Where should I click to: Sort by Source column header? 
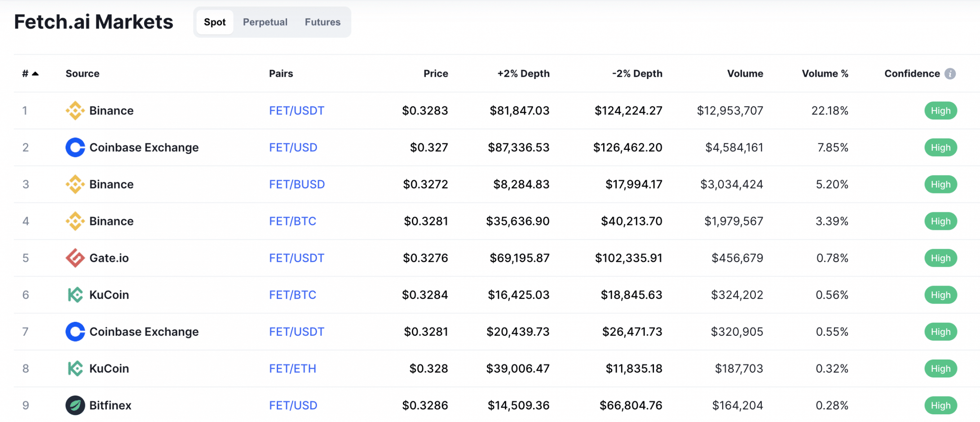click(x=83, y=74)
